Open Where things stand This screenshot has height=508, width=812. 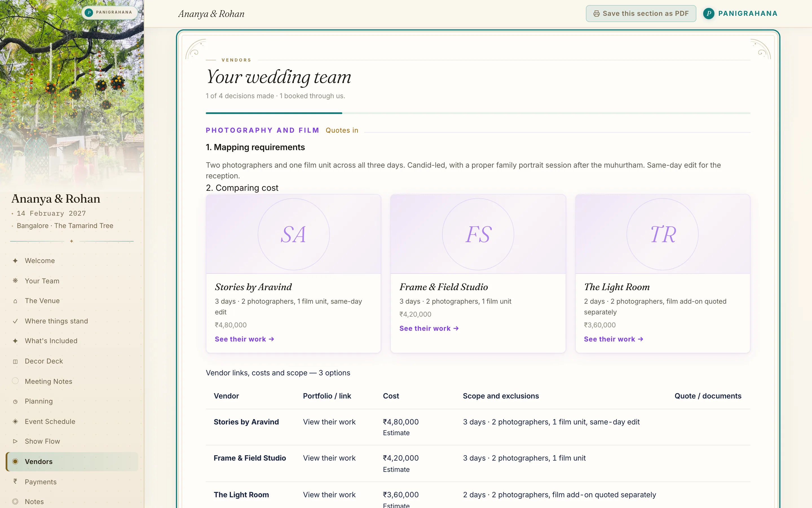point(72,321)
